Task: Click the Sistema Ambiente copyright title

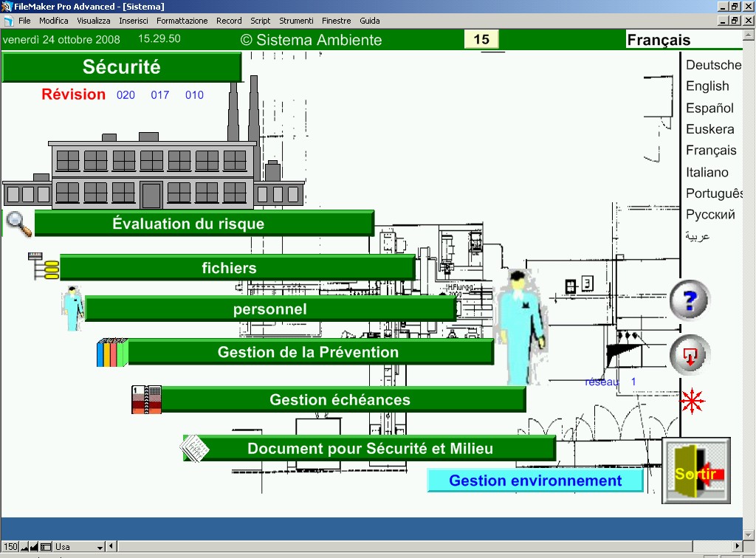Action: pyautogui.click(x=311, y=40)
